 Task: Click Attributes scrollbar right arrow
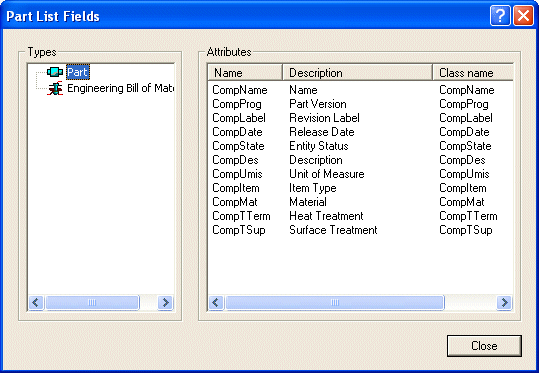pyautogui.click(x=504, y=303)
